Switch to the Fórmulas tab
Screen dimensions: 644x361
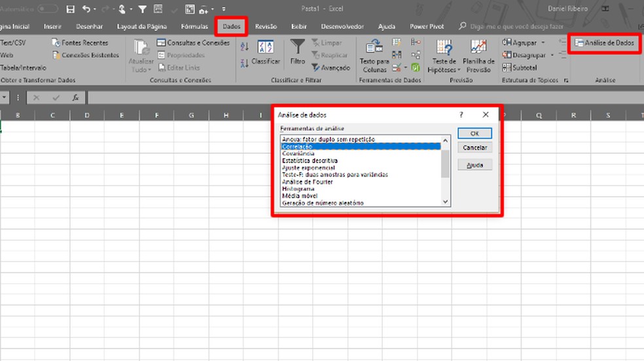click(x=194, y=26)
